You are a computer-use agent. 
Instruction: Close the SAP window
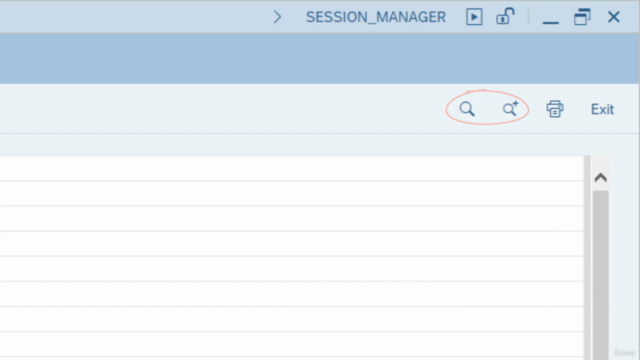pyautogui.click(x=613, y=17)
